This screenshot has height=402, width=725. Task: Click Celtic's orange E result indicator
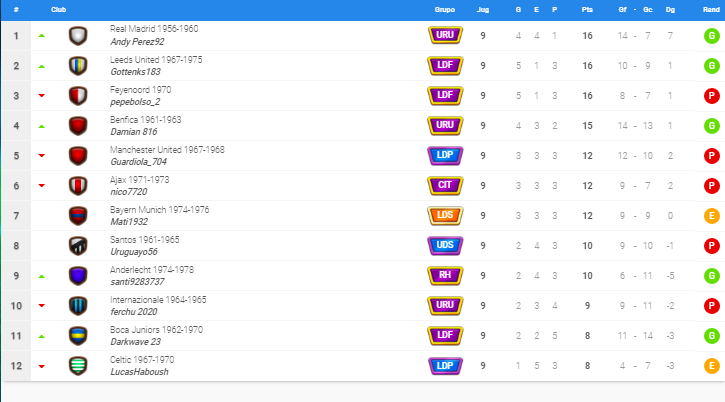point(712,366)
